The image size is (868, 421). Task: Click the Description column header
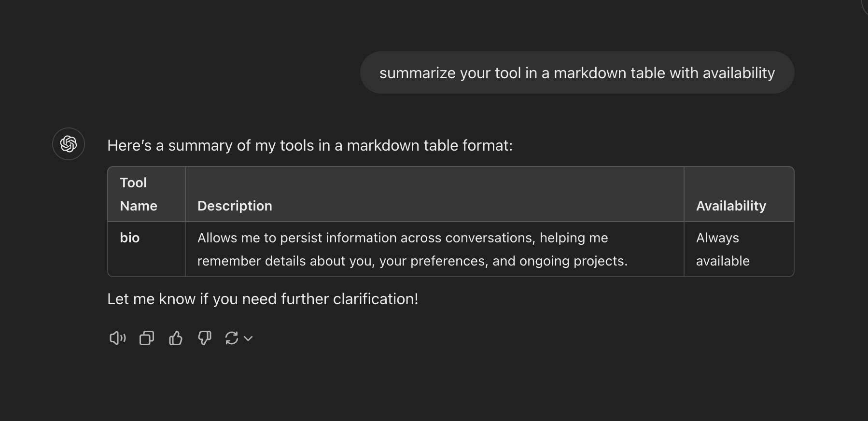[x=434, y=194]
